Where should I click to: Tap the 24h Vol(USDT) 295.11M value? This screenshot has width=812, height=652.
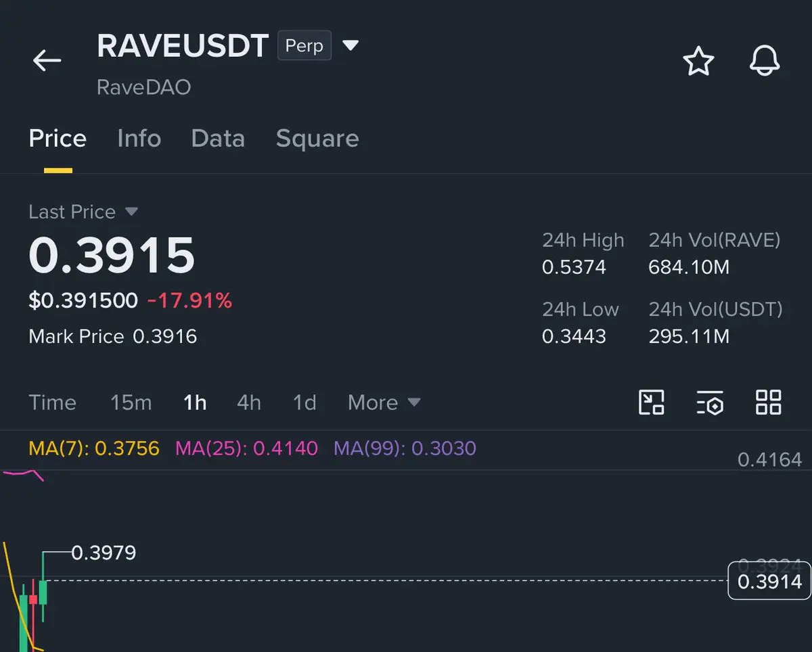pos(689,336)
